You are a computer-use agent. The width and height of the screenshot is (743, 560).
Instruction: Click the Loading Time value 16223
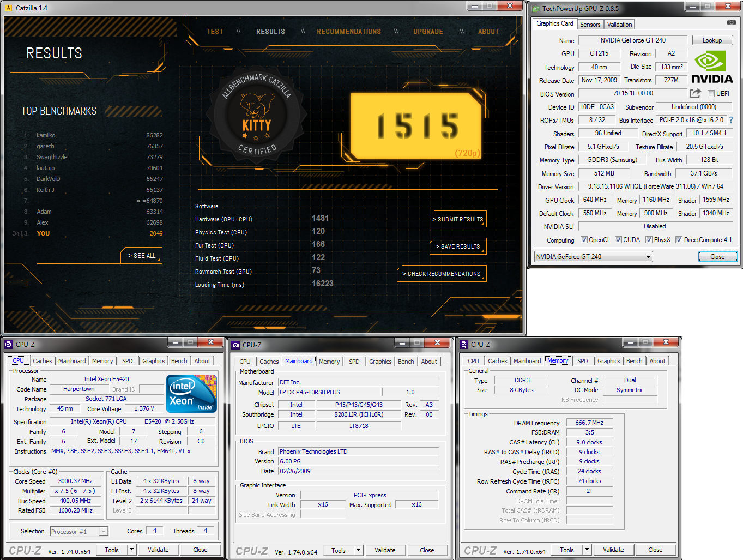(322, 284)
